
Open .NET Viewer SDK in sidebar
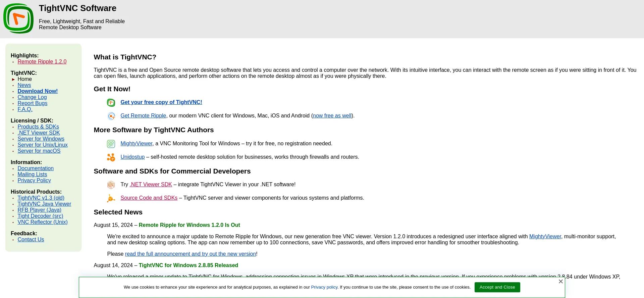(x=39, y=133)
